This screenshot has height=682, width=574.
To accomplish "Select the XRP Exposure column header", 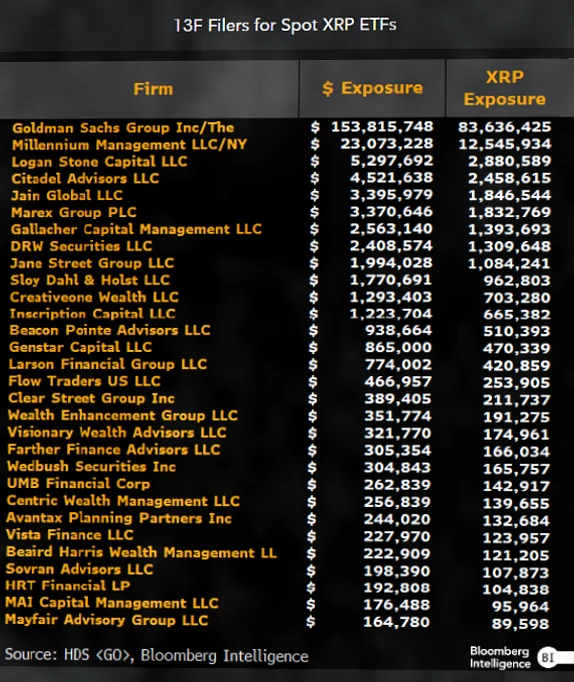I will [x=504, y=88].
